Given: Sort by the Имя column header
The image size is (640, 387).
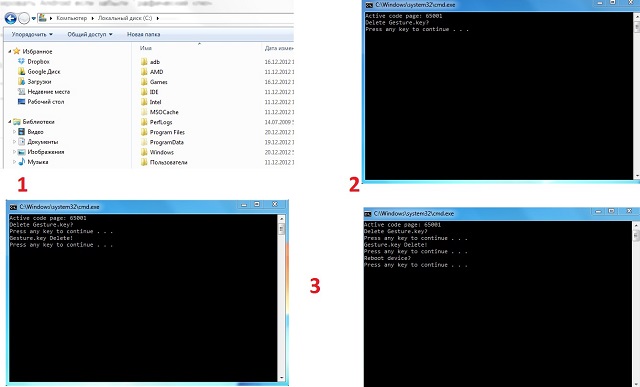Looking at the screenshot, I should tap(146, 48).
